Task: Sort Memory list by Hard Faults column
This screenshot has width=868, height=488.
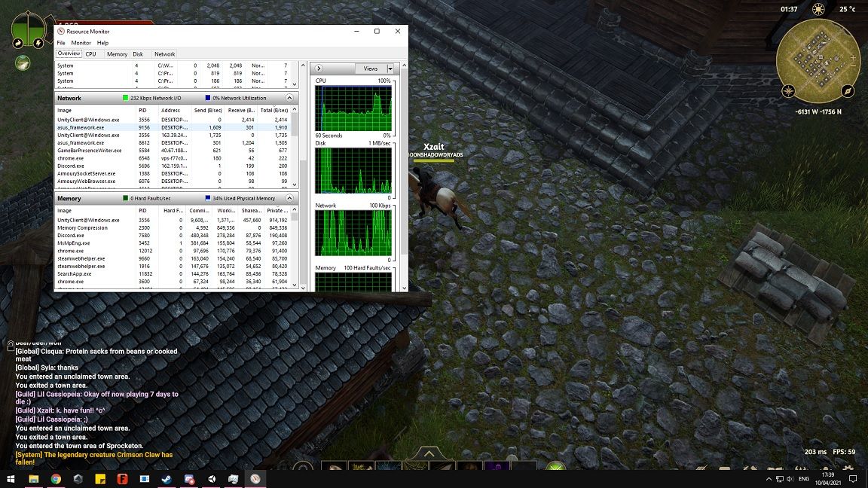Action: [173, 211]
